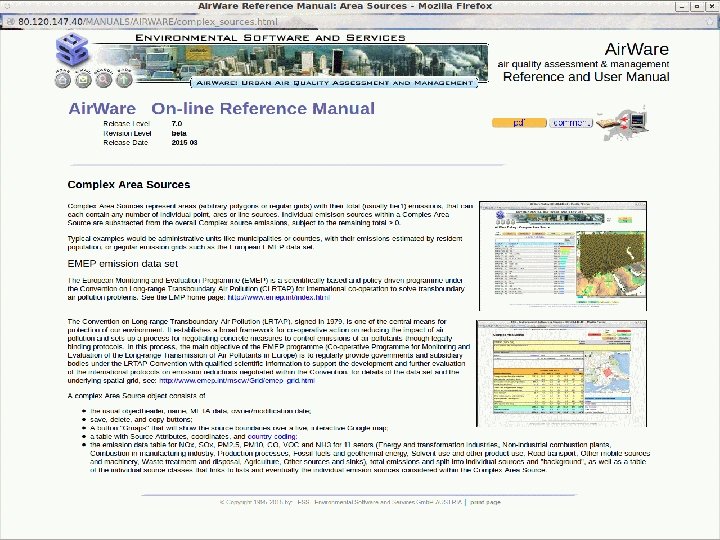Click the comment button

[x=571, y=123]
